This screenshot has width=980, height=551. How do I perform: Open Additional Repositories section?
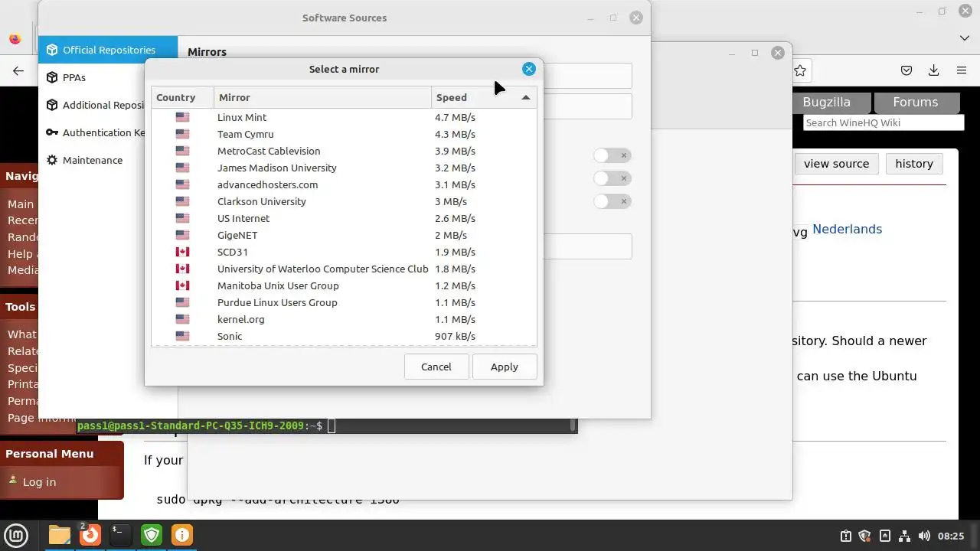[92, 105]
